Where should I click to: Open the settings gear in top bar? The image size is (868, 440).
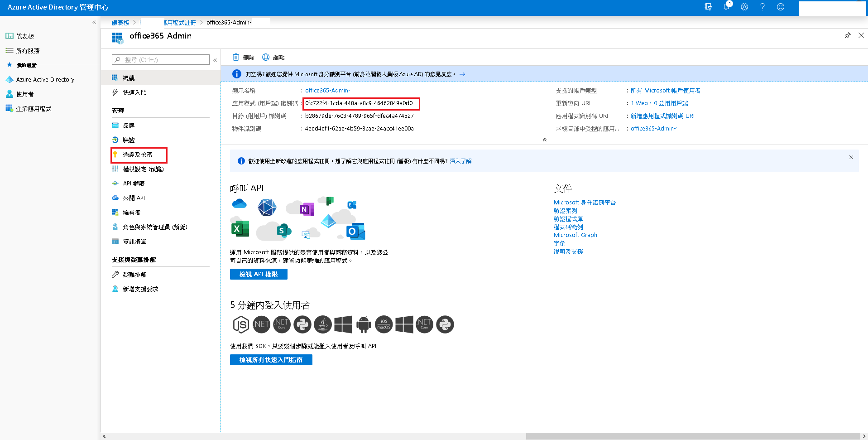744,7
